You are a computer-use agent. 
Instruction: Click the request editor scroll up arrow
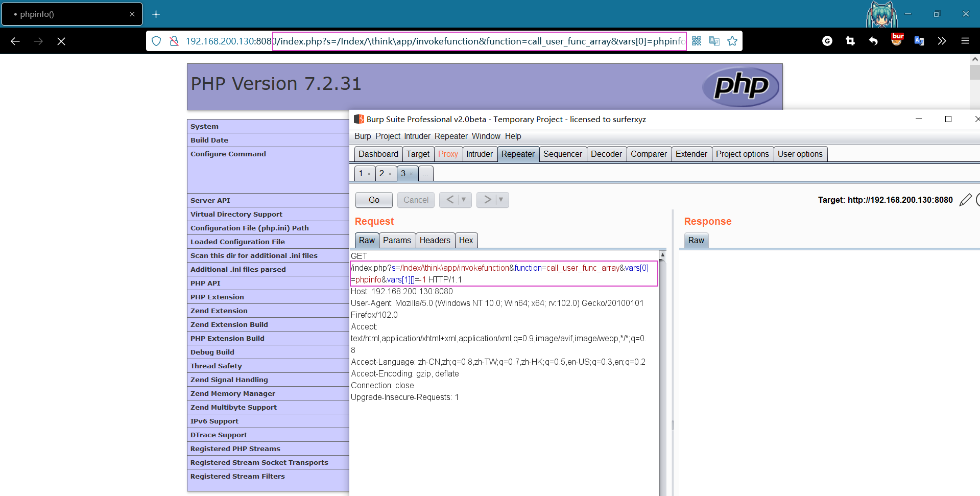pos(662,254)
